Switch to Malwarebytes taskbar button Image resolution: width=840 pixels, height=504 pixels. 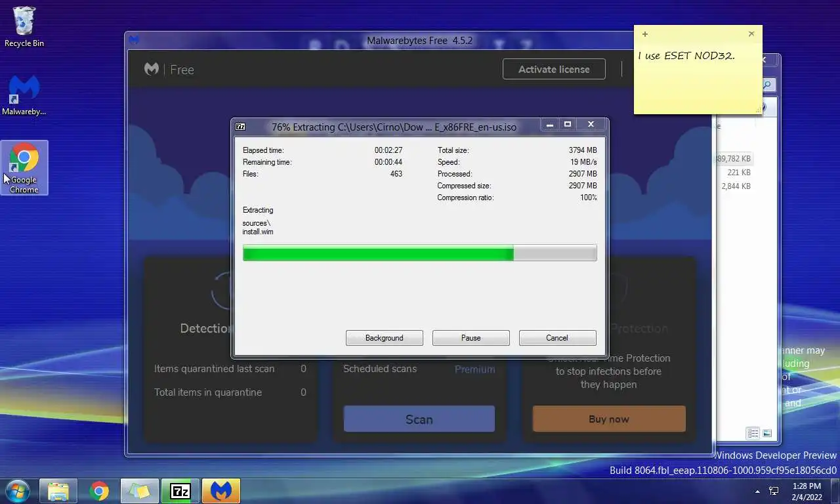tap(221, 491)
